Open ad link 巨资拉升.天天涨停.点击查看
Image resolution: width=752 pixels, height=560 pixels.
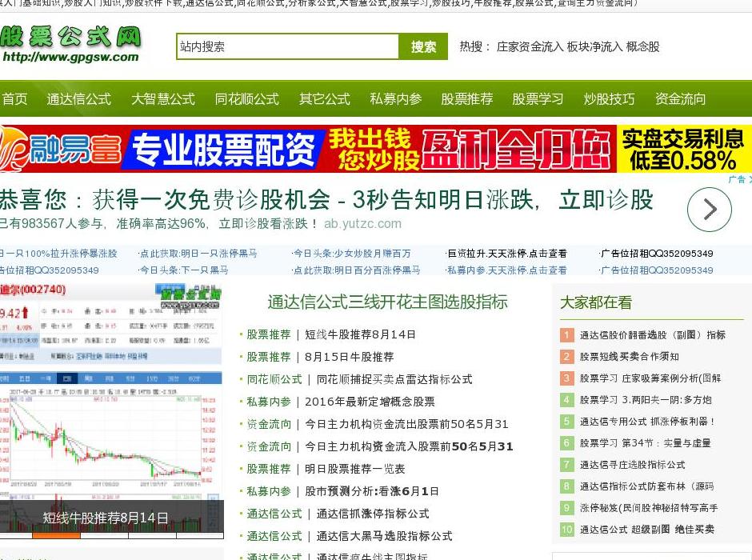coord(506,254)
